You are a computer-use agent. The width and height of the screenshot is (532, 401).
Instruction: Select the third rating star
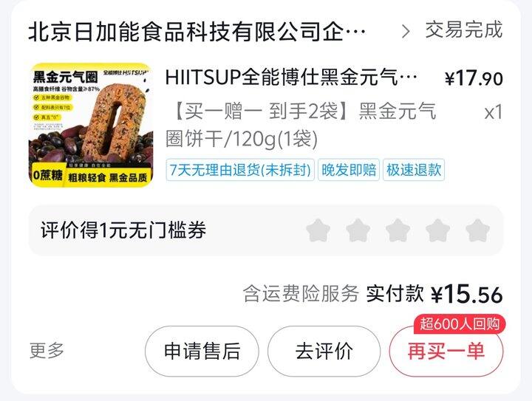click(398, 230)
